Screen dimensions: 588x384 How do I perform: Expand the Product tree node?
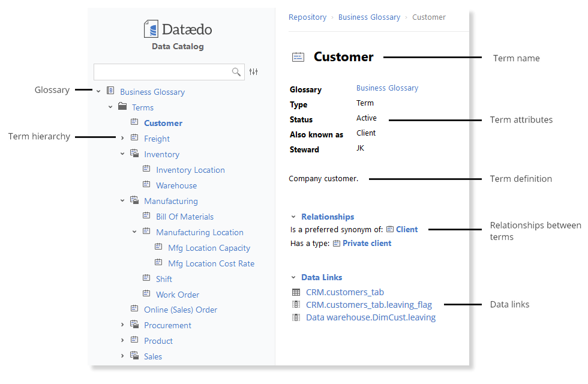(x=122, y=340)
